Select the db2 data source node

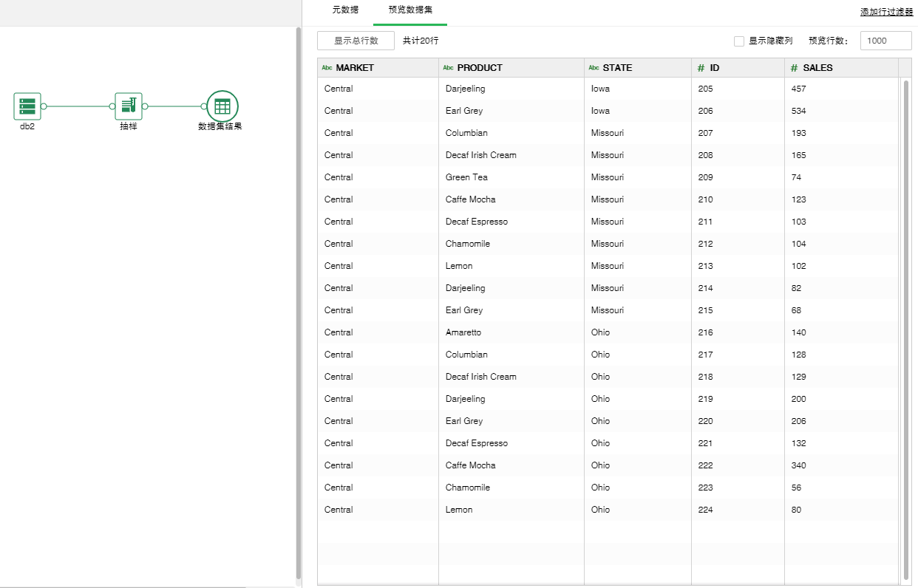tap(27, 106)
